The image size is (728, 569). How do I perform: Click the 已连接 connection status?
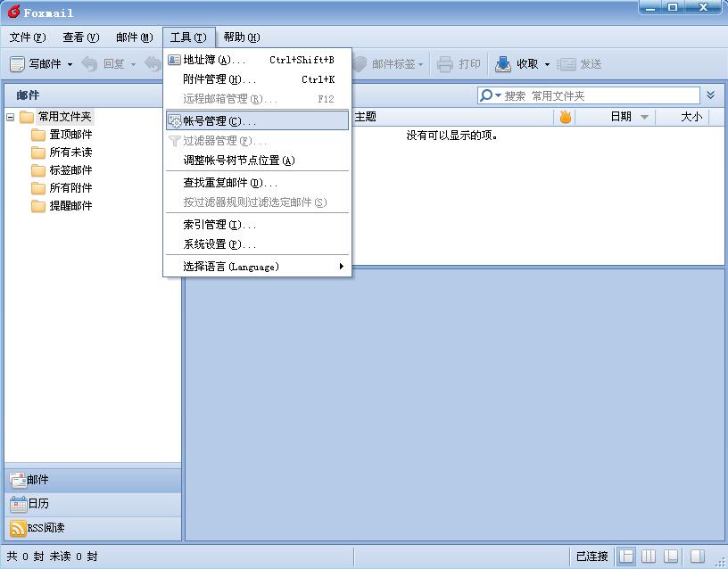pyautogui.click(x=592, y=556)
